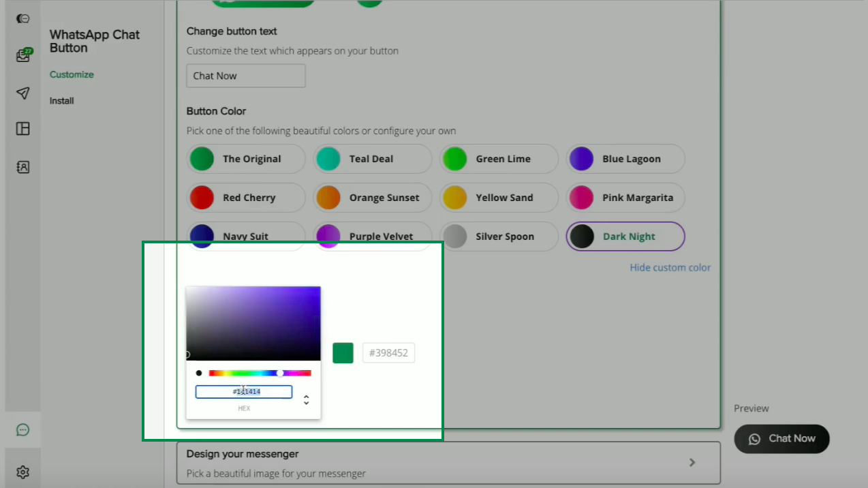Image resolution: width=868 pixels, height=488 pixels.
Task: Click the app logo icon at top of sidebar
Action: [22, 19]
